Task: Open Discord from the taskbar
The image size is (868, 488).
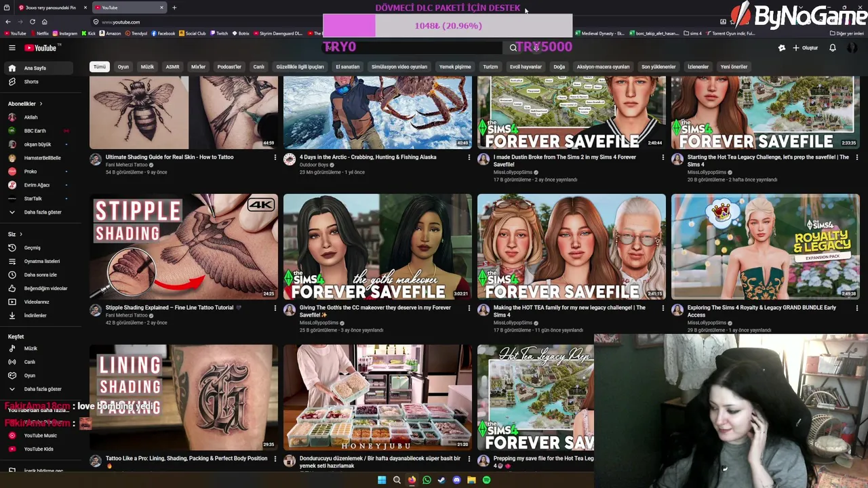Action: click(456, 480)
